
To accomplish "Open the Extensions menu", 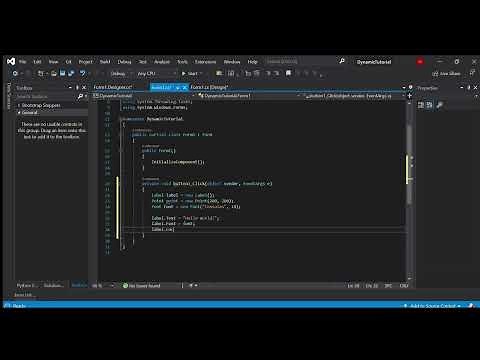I will click(205, 62).
